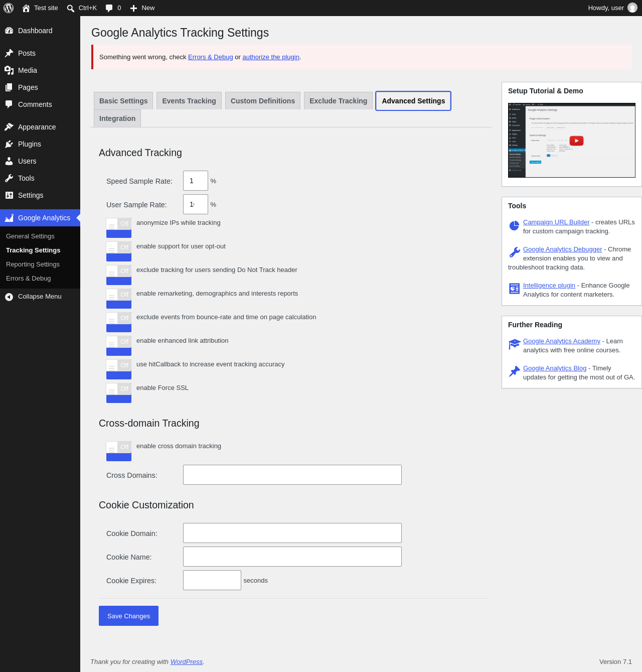642x672 pixels.
Task: Toggle enable cross domain tracking
Action: point(119,451)
